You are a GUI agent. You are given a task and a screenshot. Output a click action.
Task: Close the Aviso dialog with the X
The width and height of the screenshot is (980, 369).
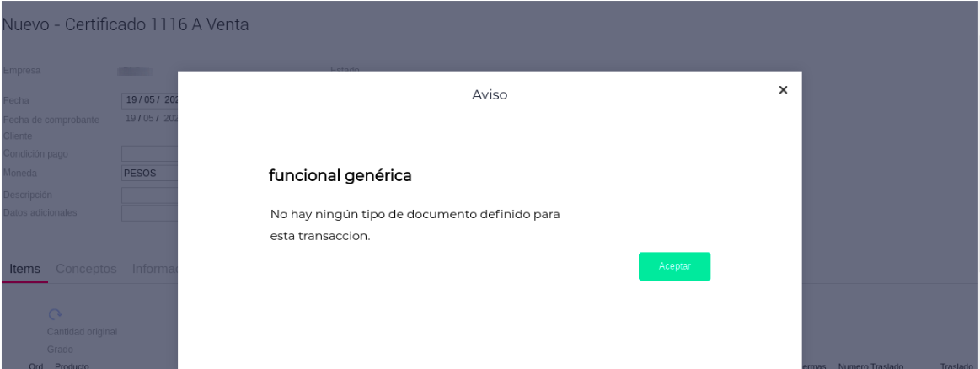pos(783,90)
